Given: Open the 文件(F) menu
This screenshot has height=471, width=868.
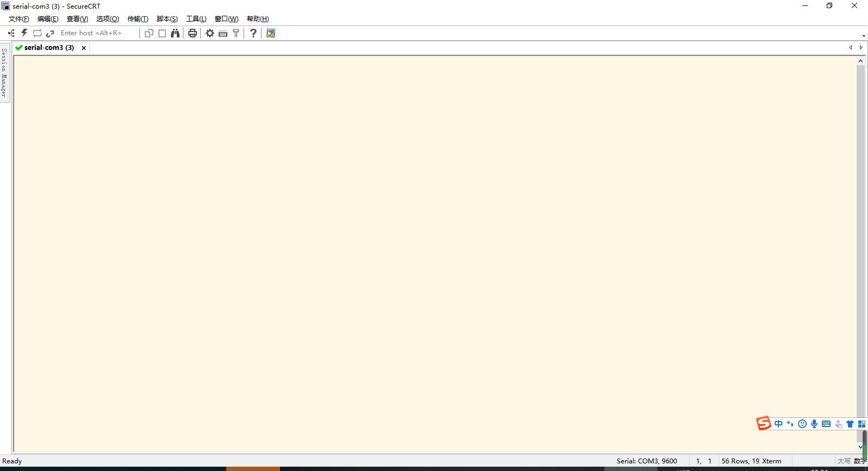Looking at the screenshot, I should [x=19, y=19].
